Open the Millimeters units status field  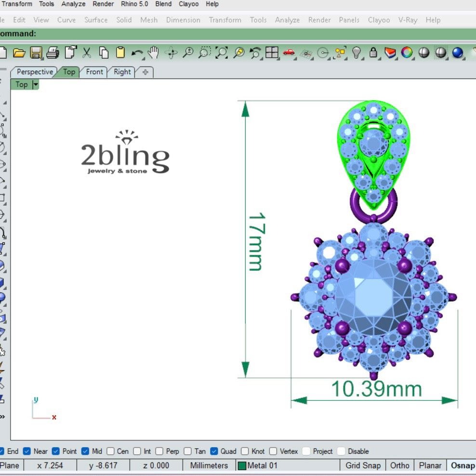pos(209,465)
